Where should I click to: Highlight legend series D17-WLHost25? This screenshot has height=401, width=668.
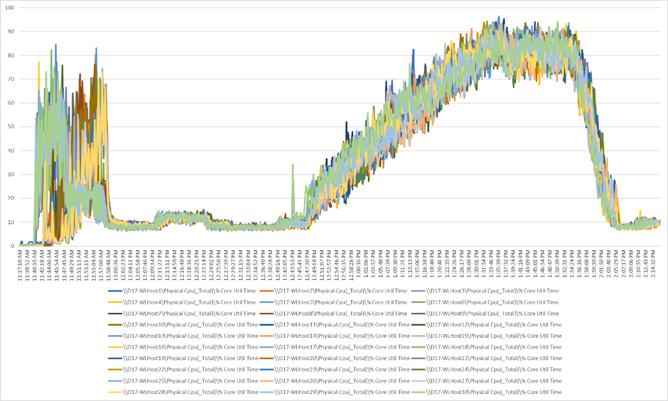coord(183,381)
